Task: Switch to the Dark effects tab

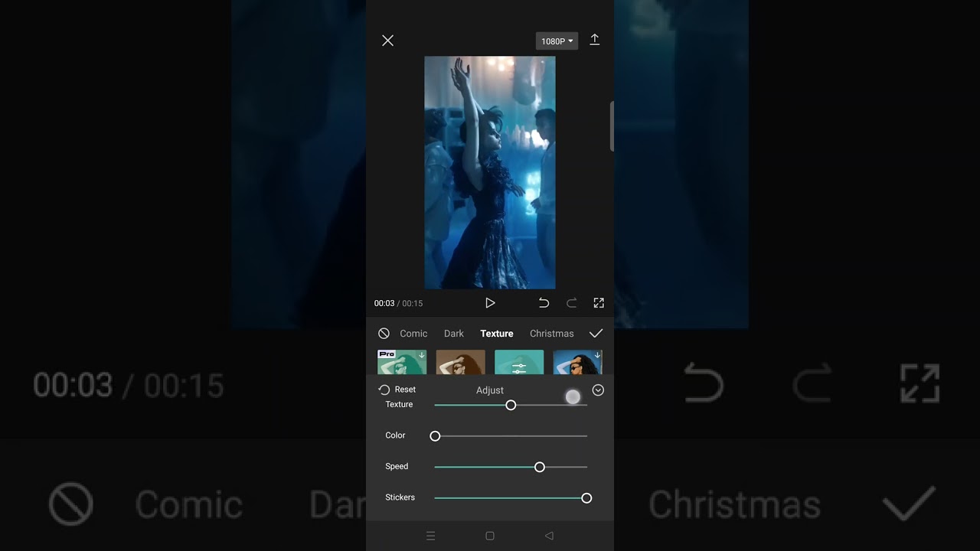Action: 454,334
